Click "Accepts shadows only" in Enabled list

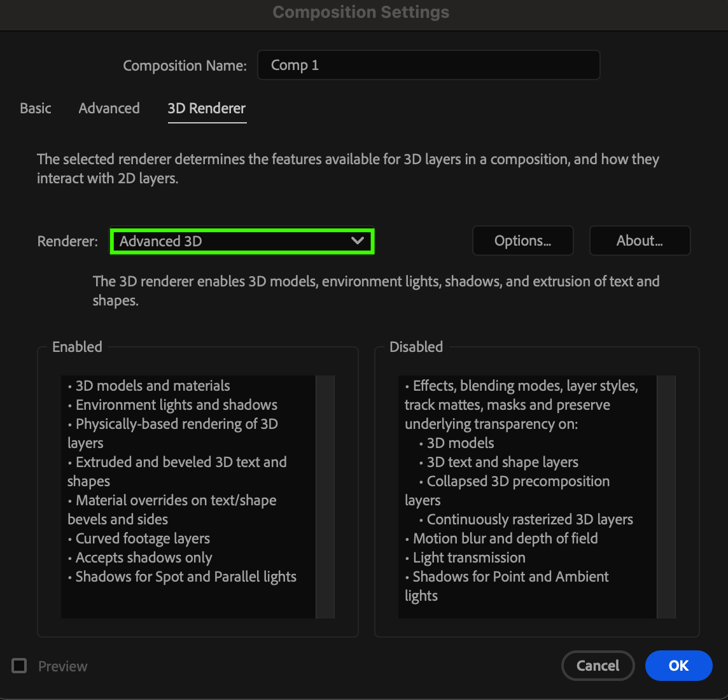[144, 557]
